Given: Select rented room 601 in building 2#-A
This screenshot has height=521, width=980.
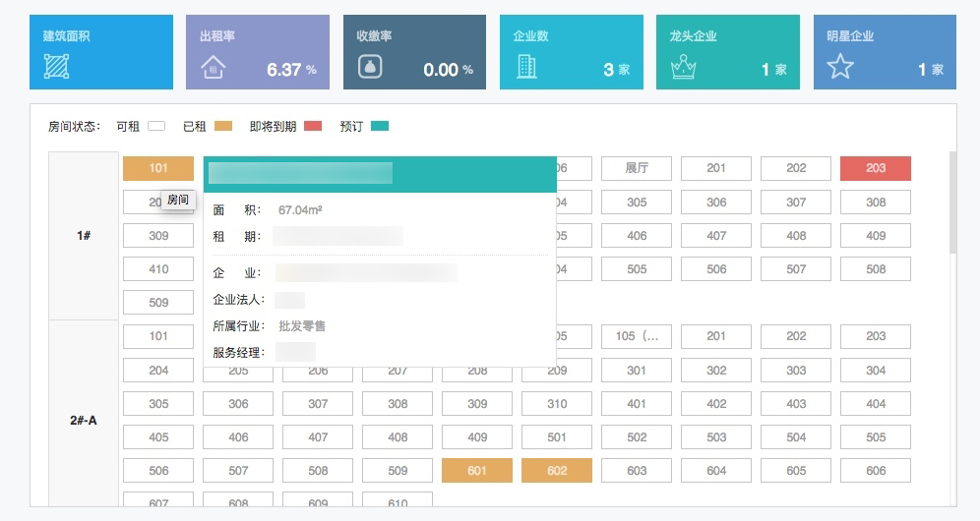Looking at the screenshot, I should point(477,471).
